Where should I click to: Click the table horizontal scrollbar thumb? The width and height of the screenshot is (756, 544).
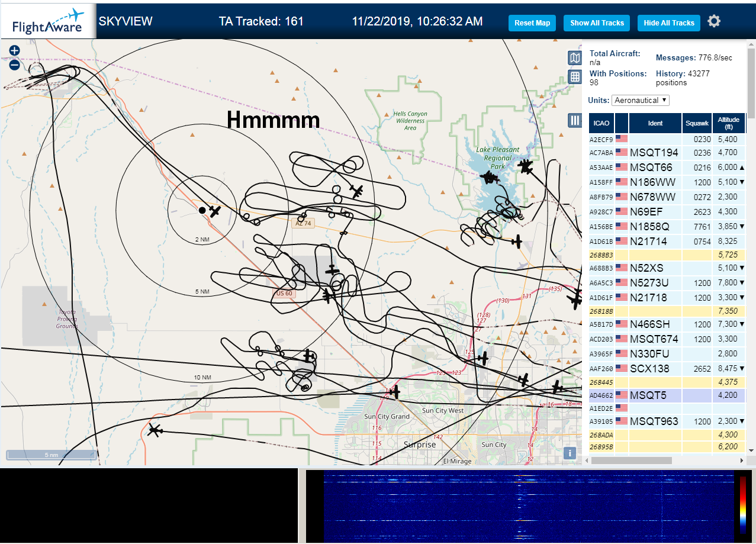632,461
